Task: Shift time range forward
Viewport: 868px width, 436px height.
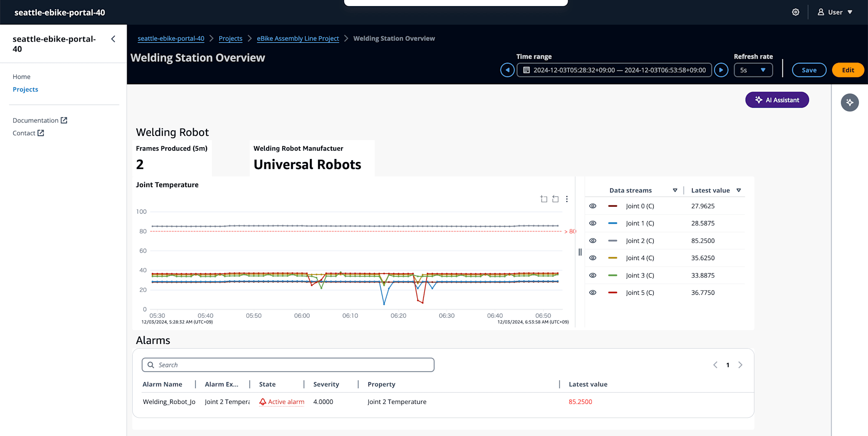Action: (x=721, y=70)
